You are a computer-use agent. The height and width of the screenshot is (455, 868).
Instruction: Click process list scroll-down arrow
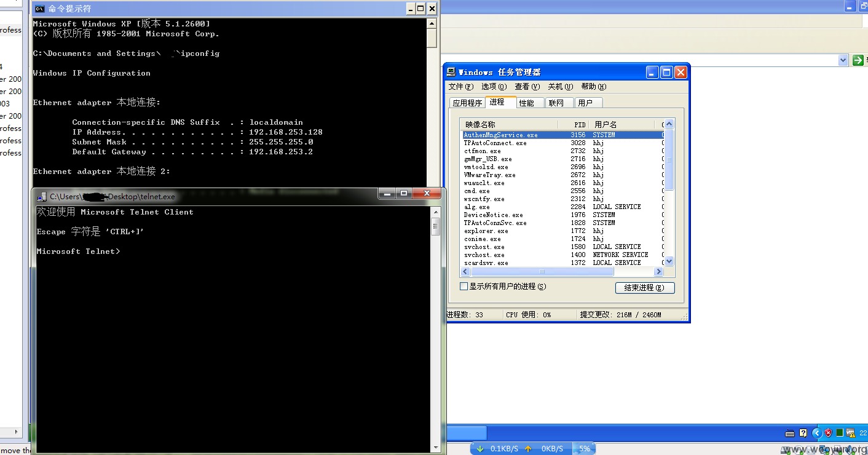(x=669, y=261)
